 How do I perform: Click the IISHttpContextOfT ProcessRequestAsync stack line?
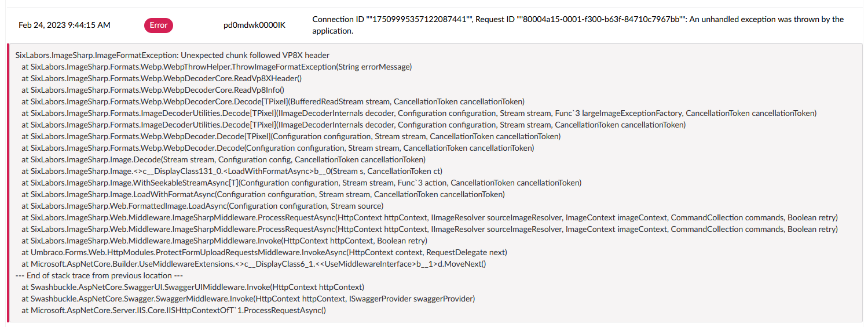pyautogui.click(x=174, y=310)
